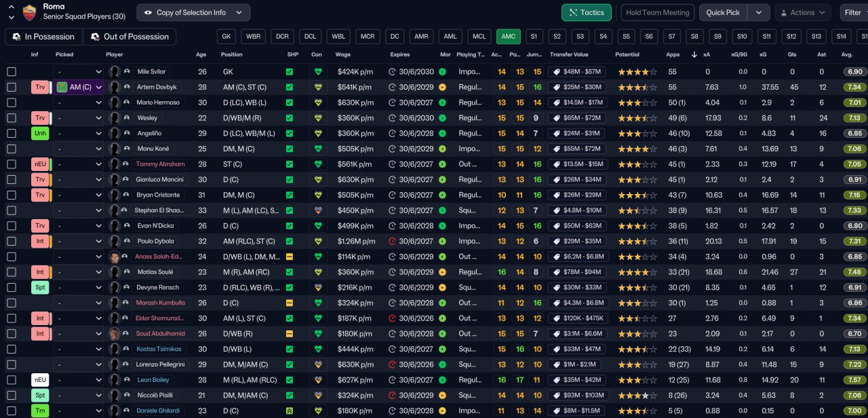The image size is (868, 418).
Task: Select the GK position slot
Action: pyautogui.click(x=226, y=37)
